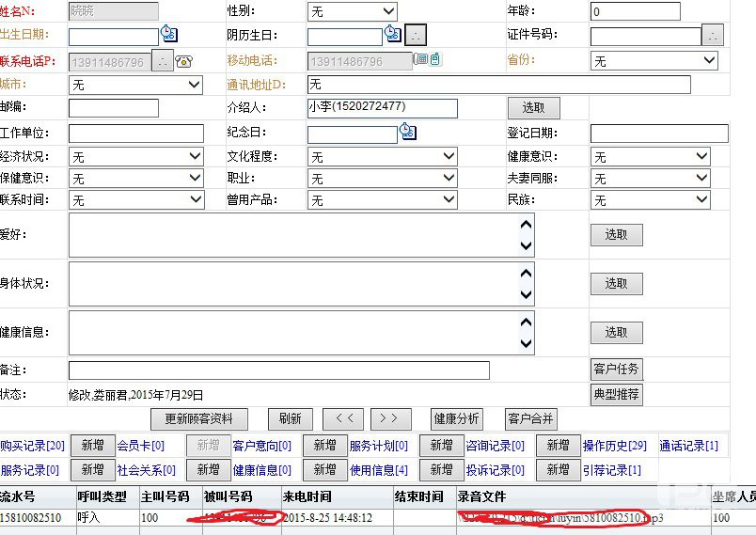This screenshot has height=535, width=756.
Task: Open the 民族 combo box
Action: tap(651, 199)
